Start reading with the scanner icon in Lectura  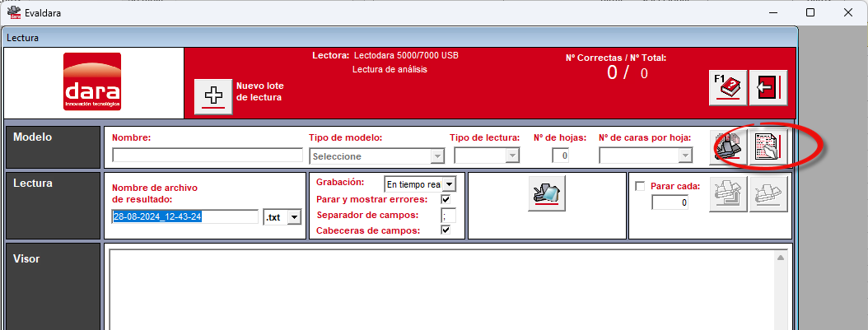coord(547,193)
